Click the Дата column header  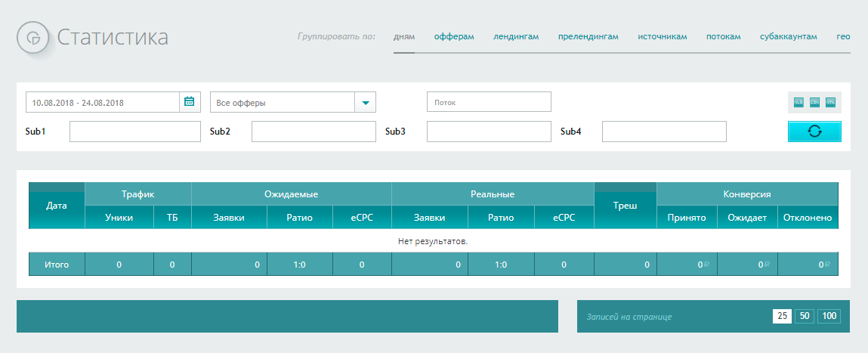tap(57, 206)
